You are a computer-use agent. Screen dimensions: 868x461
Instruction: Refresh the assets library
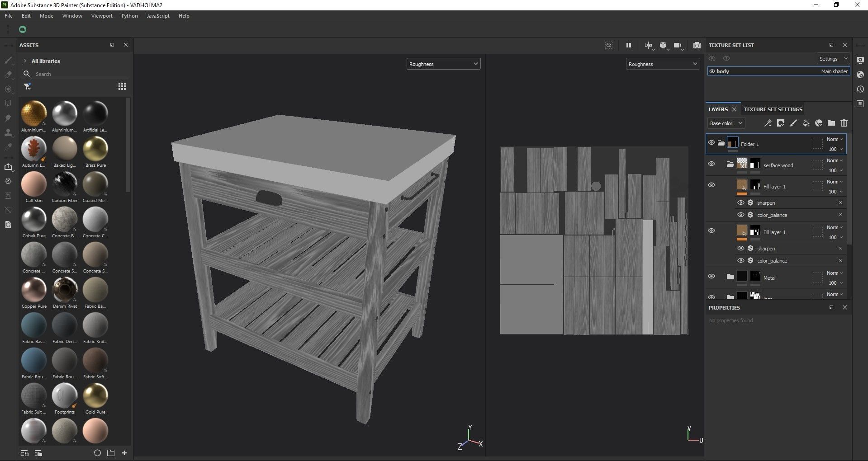coord(97,453)
